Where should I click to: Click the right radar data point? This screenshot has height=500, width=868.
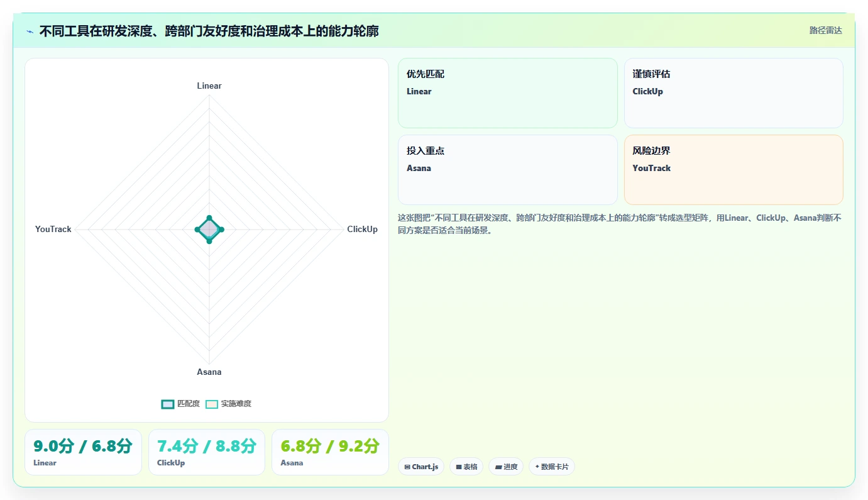click(221, 230)
